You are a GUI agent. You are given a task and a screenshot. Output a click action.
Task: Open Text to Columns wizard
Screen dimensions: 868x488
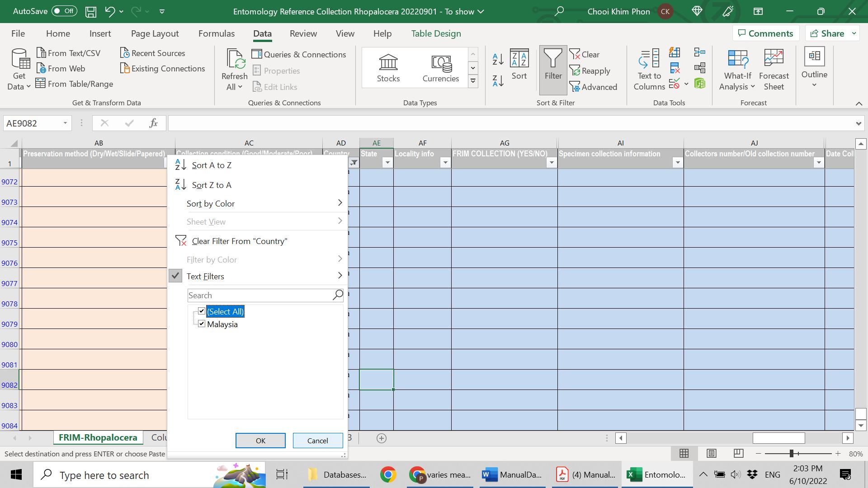(x=649, y=69)
